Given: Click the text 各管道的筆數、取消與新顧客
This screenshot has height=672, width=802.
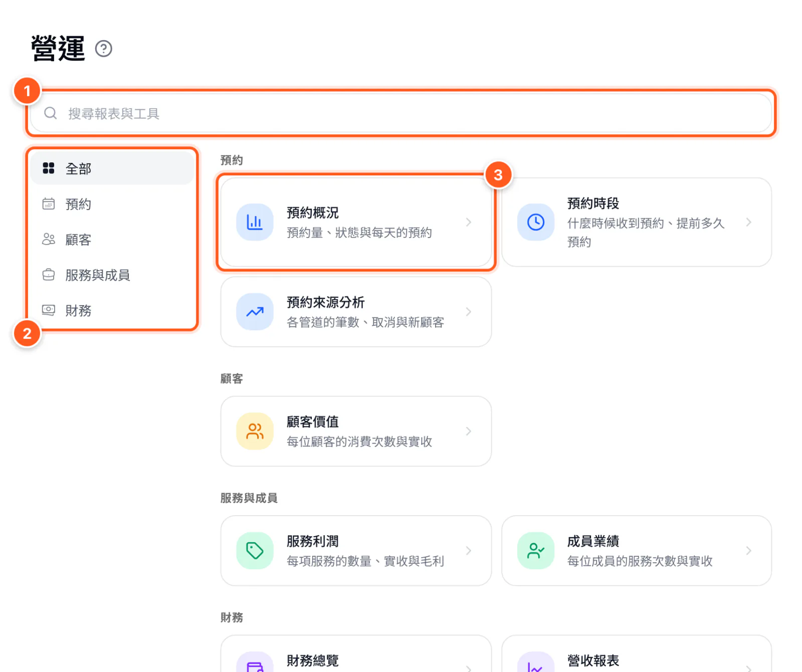Looking at the screenshot, I should (x=365, y=322).
